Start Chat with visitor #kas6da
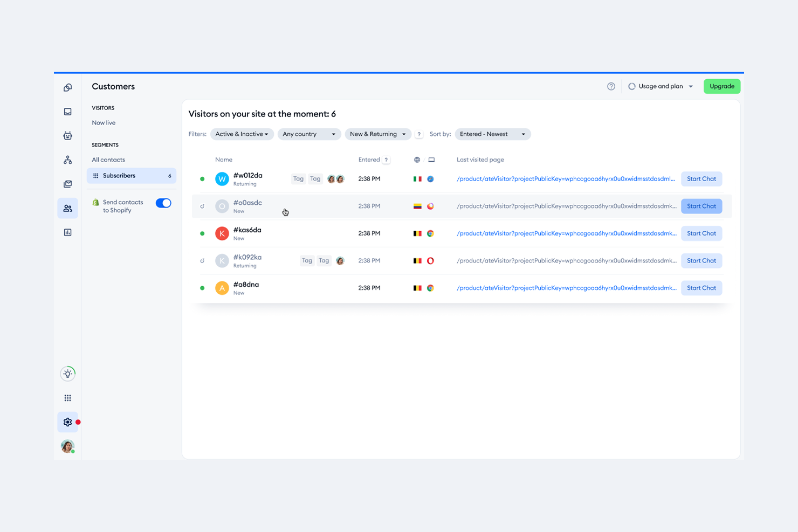The image size is (798, 532). 701,233
